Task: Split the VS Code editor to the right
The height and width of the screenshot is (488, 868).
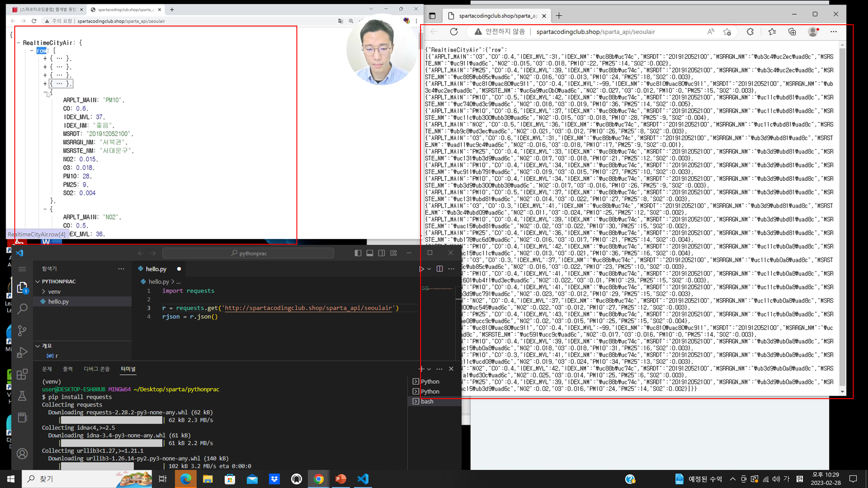Action: (x=440, y=269)
